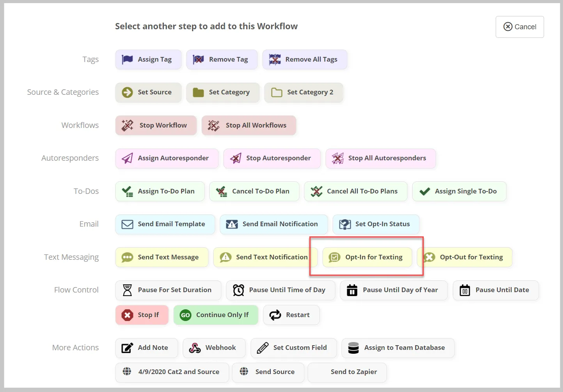Click the Pause Until Time of Day clock icon

[x=238, y=290]
